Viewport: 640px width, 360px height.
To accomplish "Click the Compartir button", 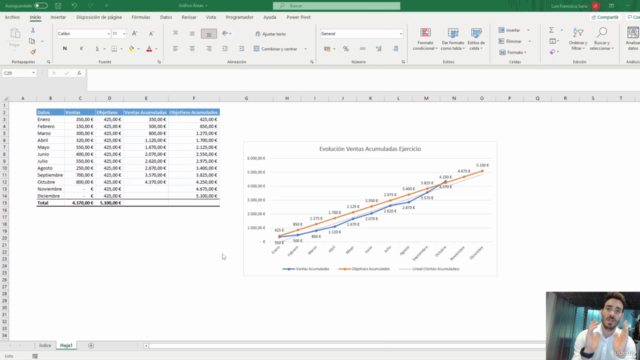I will click(605, 17).
